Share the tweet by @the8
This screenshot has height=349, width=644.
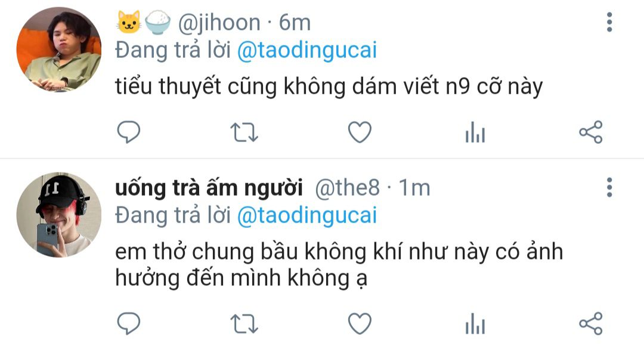click(590, 323)
